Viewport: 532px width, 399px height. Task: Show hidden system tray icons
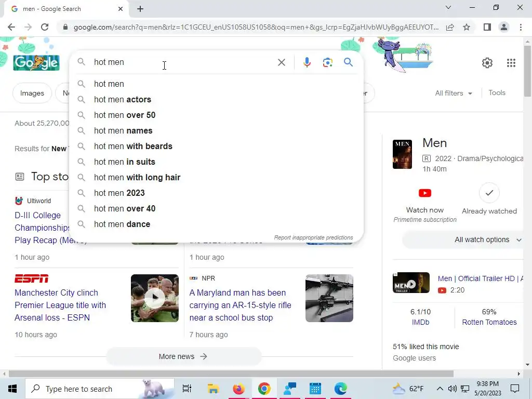(x=440, y=389)
